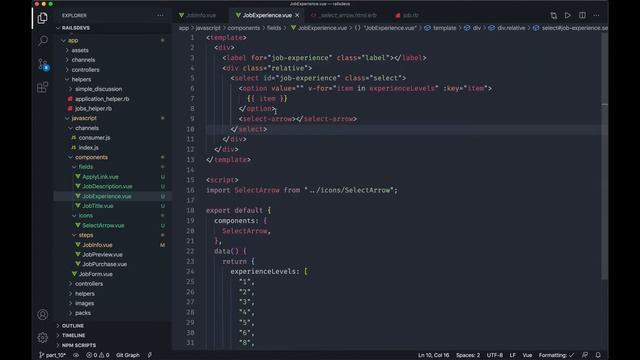Viewport: 640px width, 360px height.
Task: Open Explorer's more actions (three dots)
Action: tap(160, 16)
